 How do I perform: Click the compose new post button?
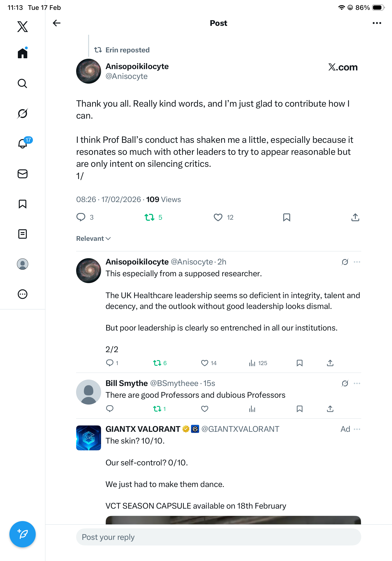coord(23,534)
